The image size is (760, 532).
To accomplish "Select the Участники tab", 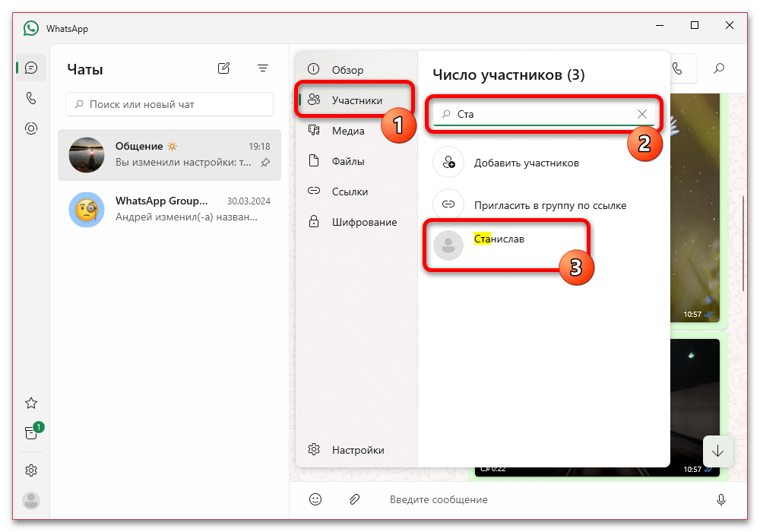I will 356,100.
